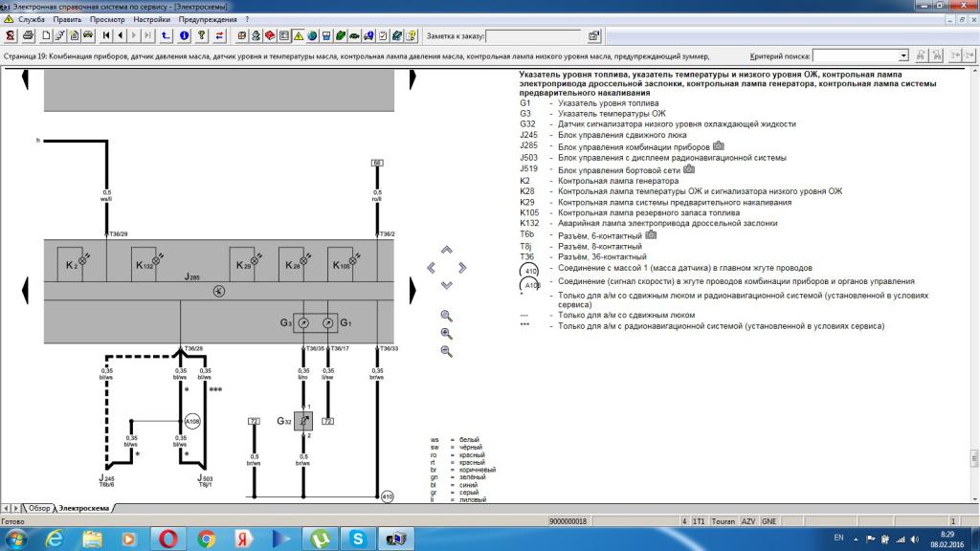The height and width of the screenshot is (551, 980).
Task: Click camera icon next to T6b entry
Action: (651, 234)
